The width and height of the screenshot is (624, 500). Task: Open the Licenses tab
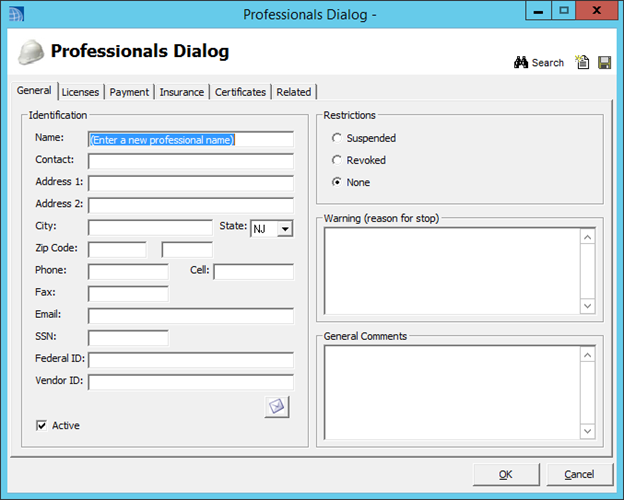[x=80, y=92]
